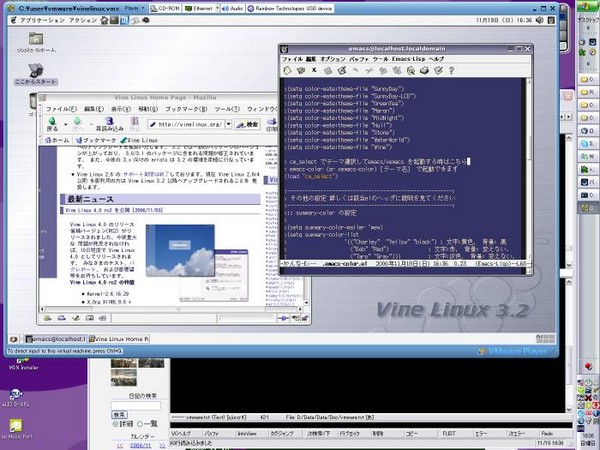Click the Composer icon in Mozilla status bar

pyautogui.click(x=76, y=318)
